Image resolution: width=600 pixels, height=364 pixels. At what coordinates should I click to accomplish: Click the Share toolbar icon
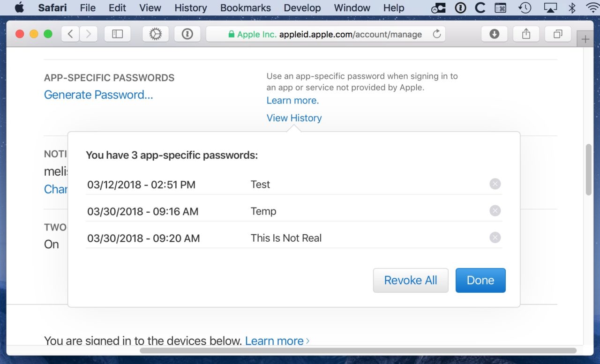click(526, 34)
